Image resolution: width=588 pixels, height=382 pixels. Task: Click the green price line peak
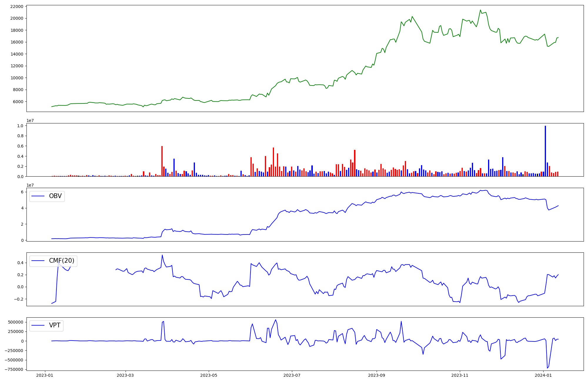click(480, 10)
